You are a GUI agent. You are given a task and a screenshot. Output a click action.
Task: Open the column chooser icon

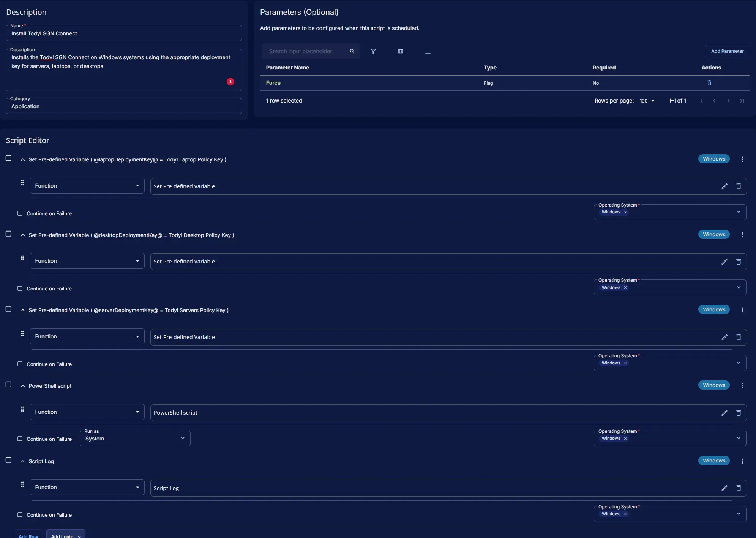tap(400, 51)
